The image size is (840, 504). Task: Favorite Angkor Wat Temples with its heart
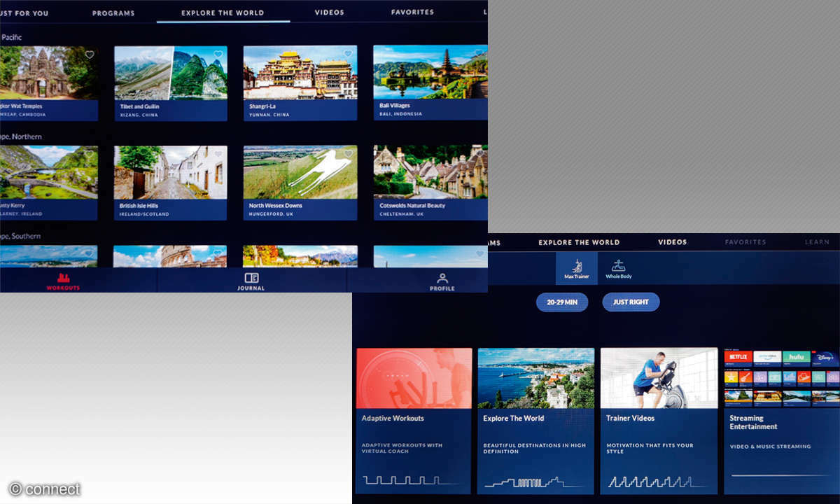tap(90, 55)
